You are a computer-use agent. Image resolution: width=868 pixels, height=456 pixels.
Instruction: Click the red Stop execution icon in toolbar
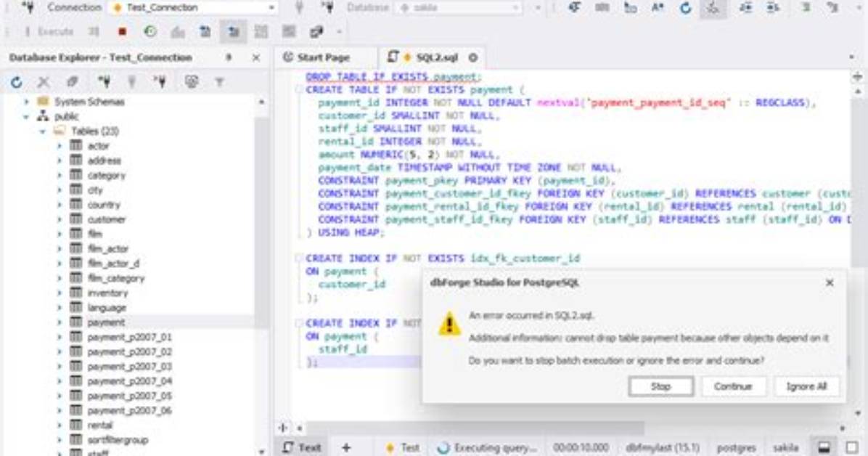(123, 31)
